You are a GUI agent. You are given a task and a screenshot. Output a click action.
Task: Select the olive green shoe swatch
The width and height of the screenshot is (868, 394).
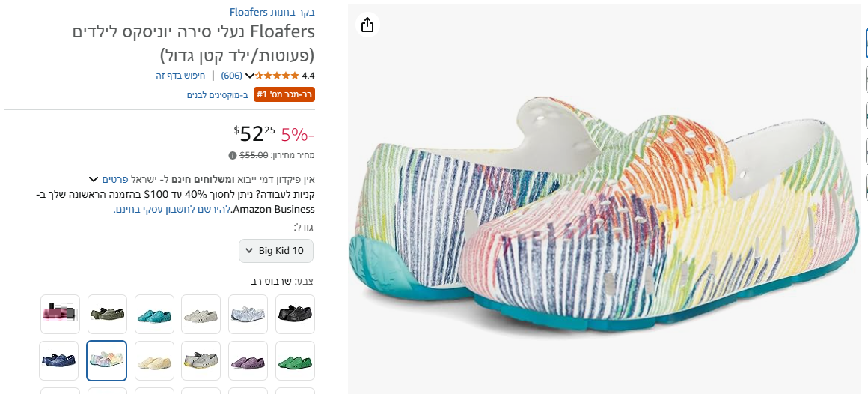[x=107, y=314]
